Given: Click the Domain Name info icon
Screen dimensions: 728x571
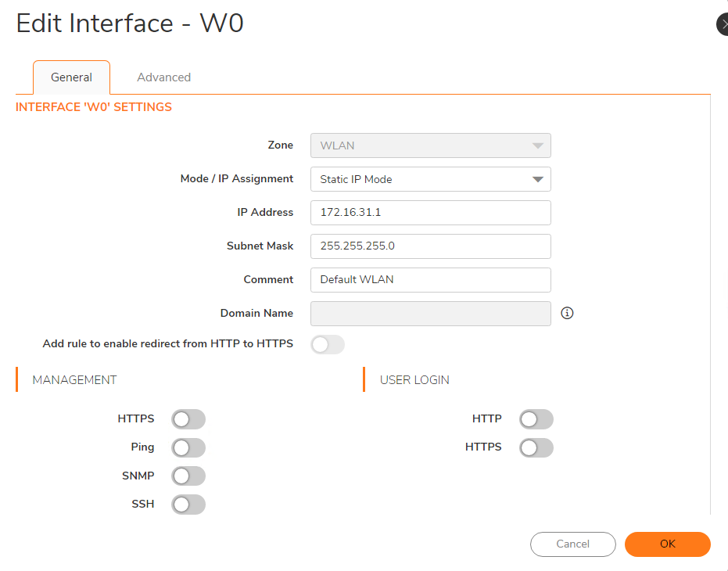Looking at the screenshot, I should point(567,313).
